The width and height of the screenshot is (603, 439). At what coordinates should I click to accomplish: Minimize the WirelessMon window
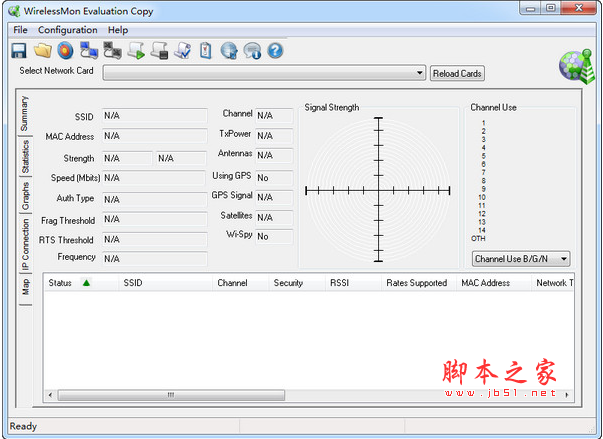(531, 8)
